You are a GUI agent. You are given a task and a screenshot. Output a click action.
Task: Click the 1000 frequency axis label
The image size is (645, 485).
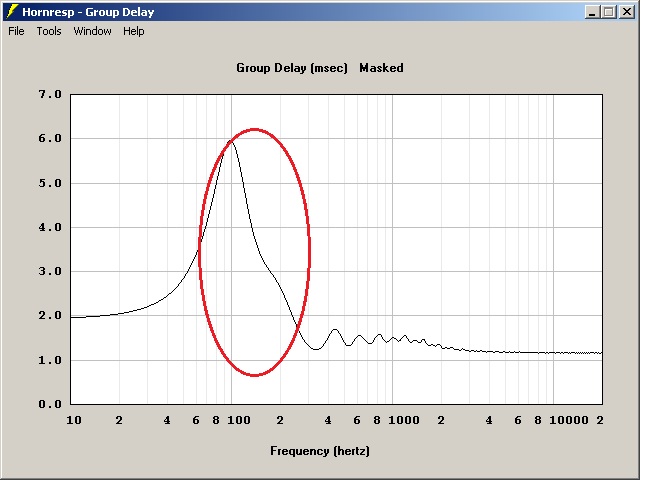point(404,420)
